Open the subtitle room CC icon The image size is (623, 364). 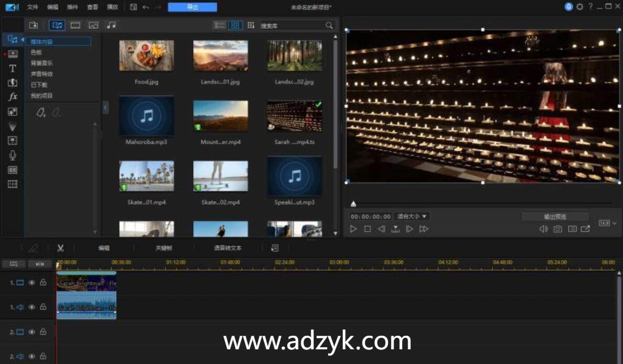[13, 170]
